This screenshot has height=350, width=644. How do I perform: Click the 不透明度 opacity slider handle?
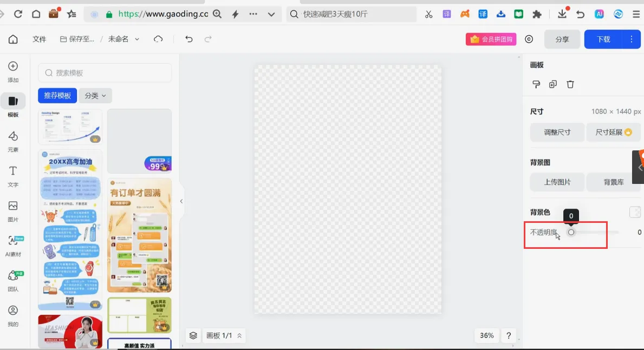(x=571, y=232)
